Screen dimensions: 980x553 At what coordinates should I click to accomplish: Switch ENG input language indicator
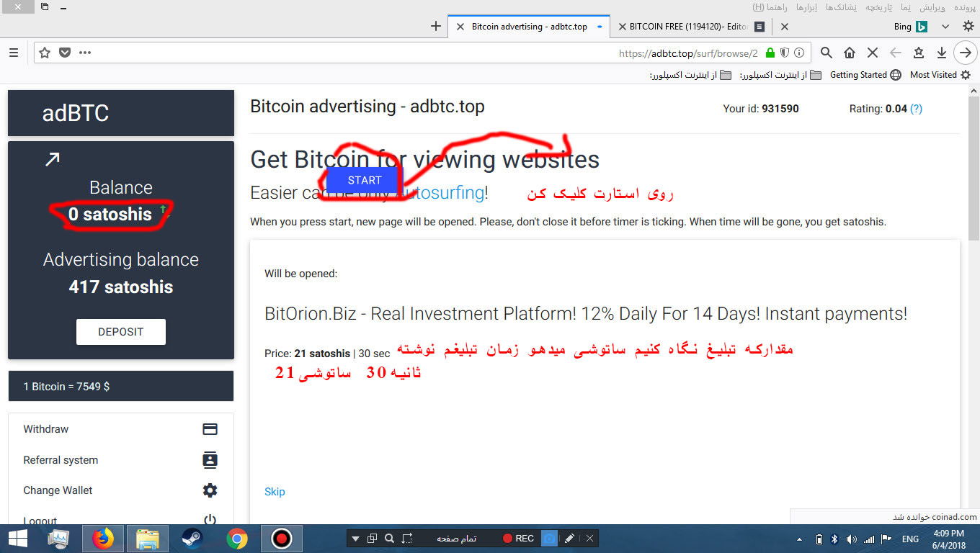[910, 539]
